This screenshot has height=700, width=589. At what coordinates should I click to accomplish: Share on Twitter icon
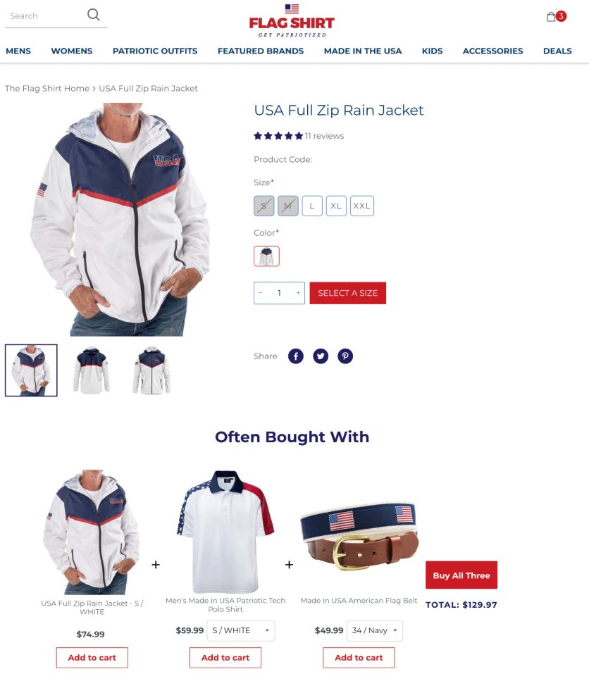321,356
